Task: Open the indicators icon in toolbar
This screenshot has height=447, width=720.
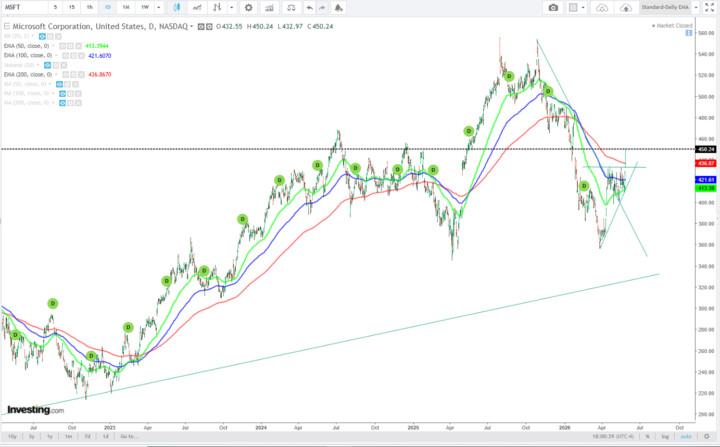Action: coord(270,7)
